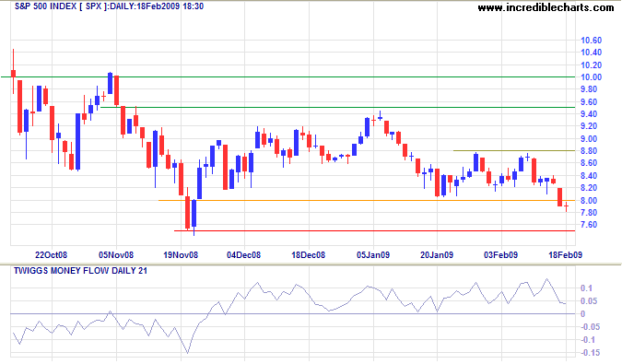The height and width of the screenshot is (364, 622).
Task: Click the Twiggs Money Flow Daily 21 label
Action: click(x=80, y=271)
